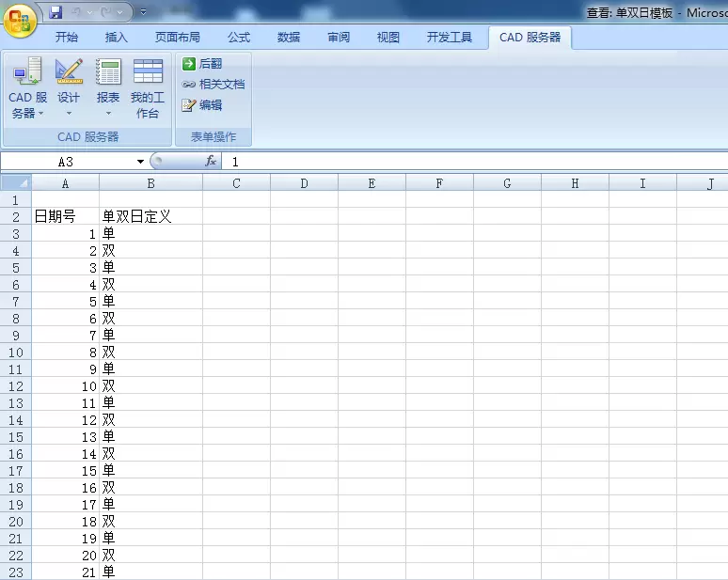Click the Select All corner button
Screen dimensions: 728x580
(15, 183)
